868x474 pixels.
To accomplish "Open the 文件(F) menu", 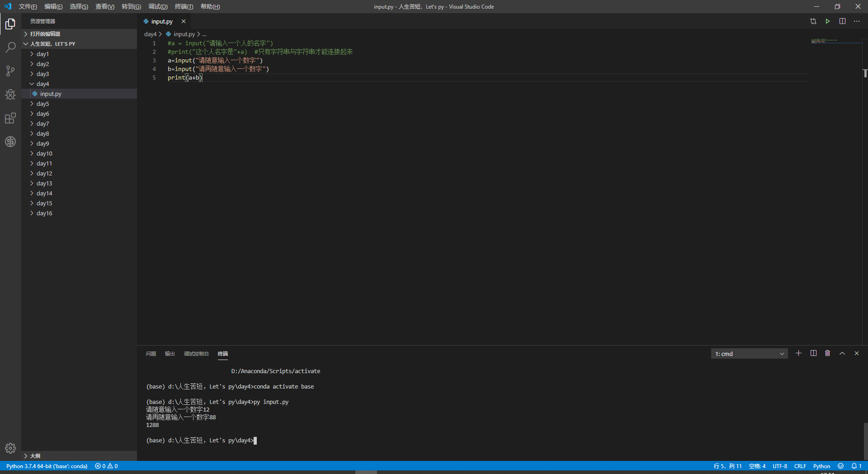I will click(x=28, y=6).
